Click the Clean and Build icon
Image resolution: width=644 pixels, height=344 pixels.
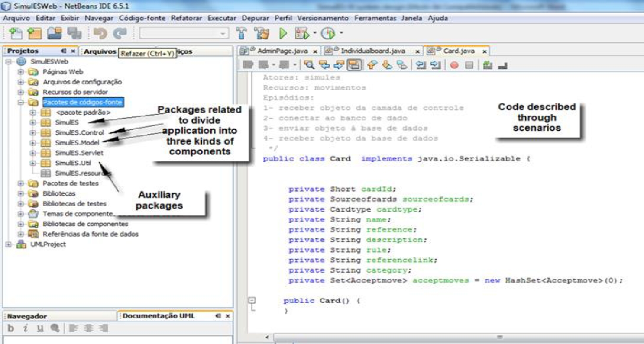pos(261,33)
